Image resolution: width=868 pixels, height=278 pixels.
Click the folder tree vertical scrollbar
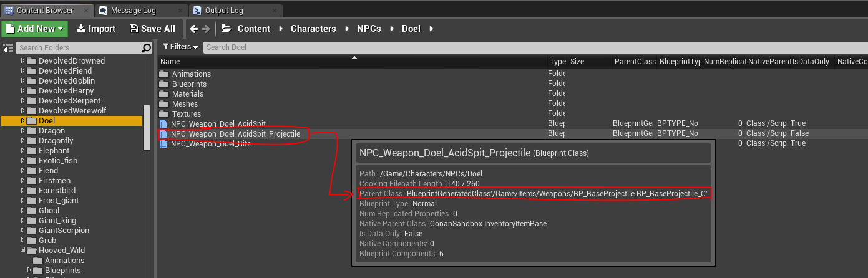147,127
